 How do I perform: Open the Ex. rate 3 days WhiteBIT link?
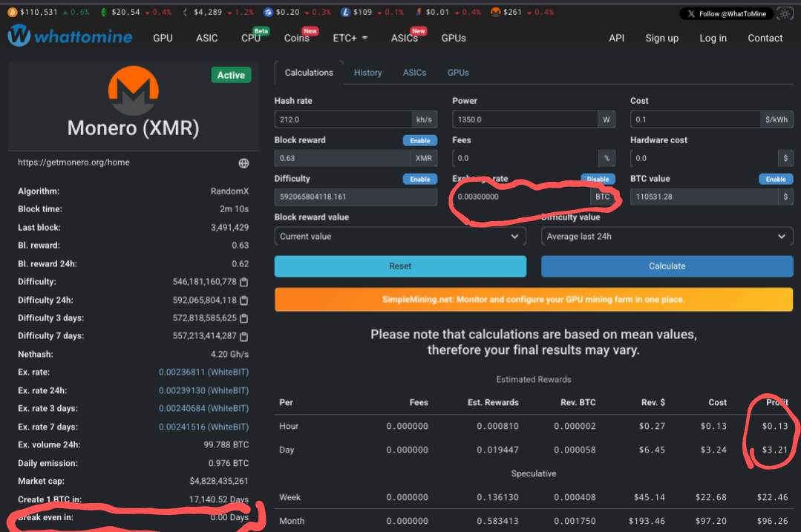tap(203, 408)
